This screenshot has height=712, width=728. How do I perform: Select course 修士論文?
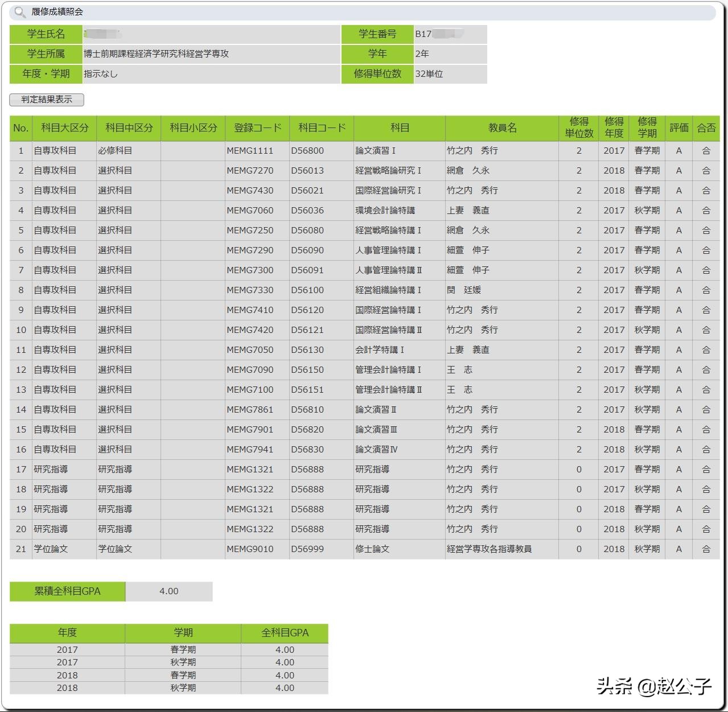[x=372, y=549]
